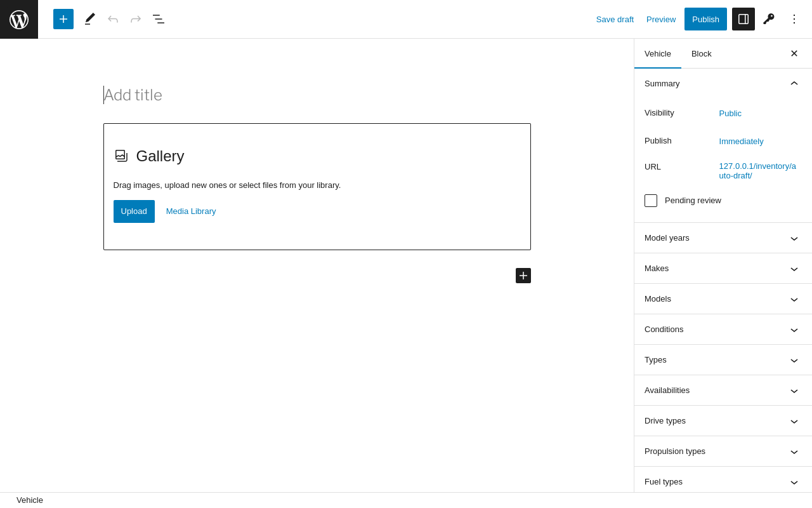Click the Save draft button
Image resolution: width=812 pixels, height=508 pixels.
615,19
